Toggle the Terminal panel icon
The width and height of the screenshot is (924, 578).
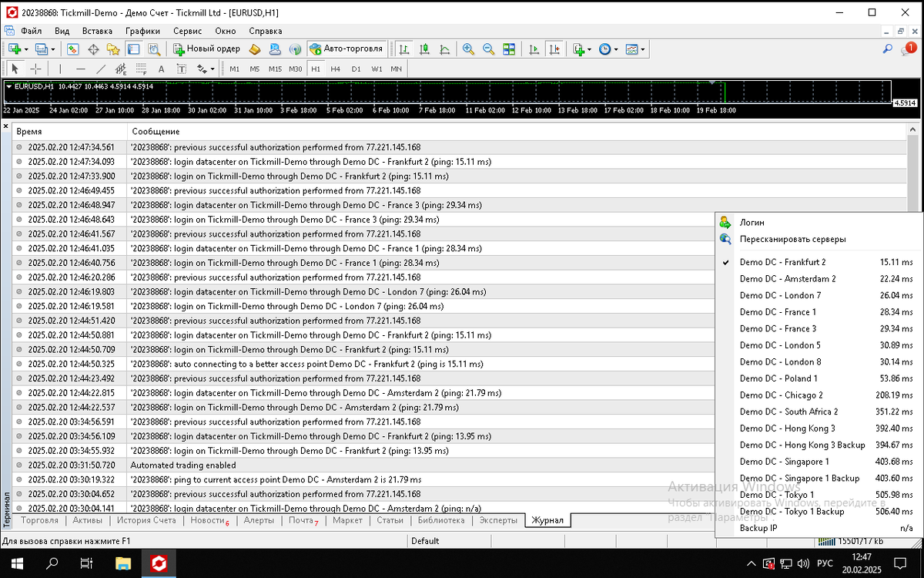133,49
